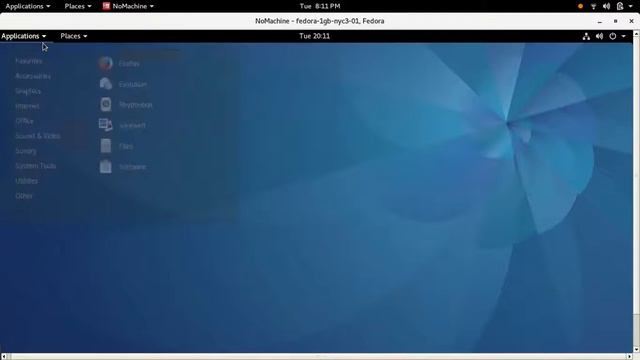Click the horizontal scrollbar's left arrow
The image size is (640, 360).
click(x=3, y=357)
